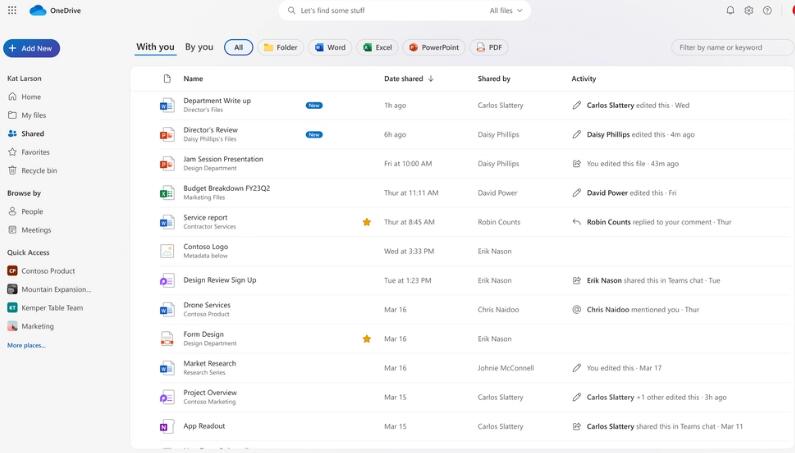Click the search magnifier icon
Screen dimensions: 795x453
pos(292,10)
